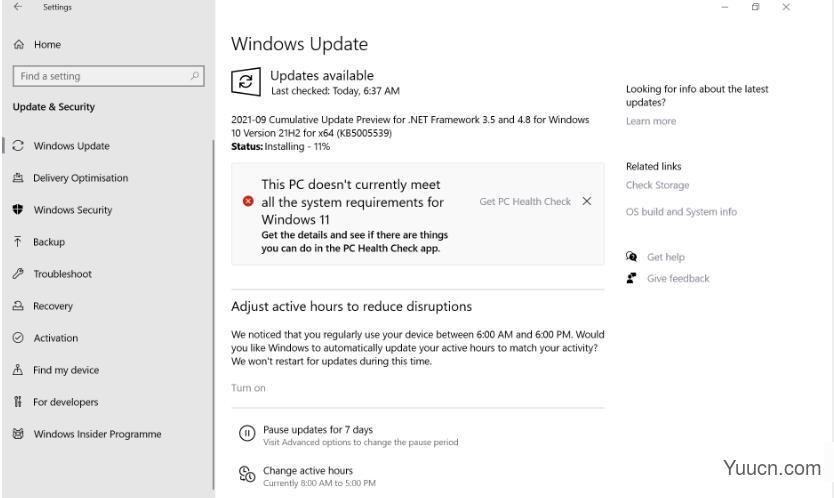Click the Get help chat icon
This screenshot has height=498, width=834.
coord(631,256)
